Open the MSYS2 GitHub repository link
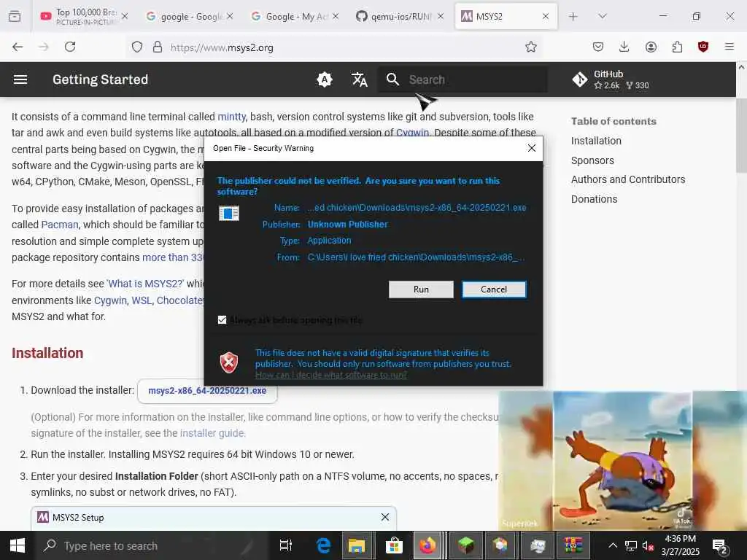Screen dimensions: 747x560 point(611,79)
